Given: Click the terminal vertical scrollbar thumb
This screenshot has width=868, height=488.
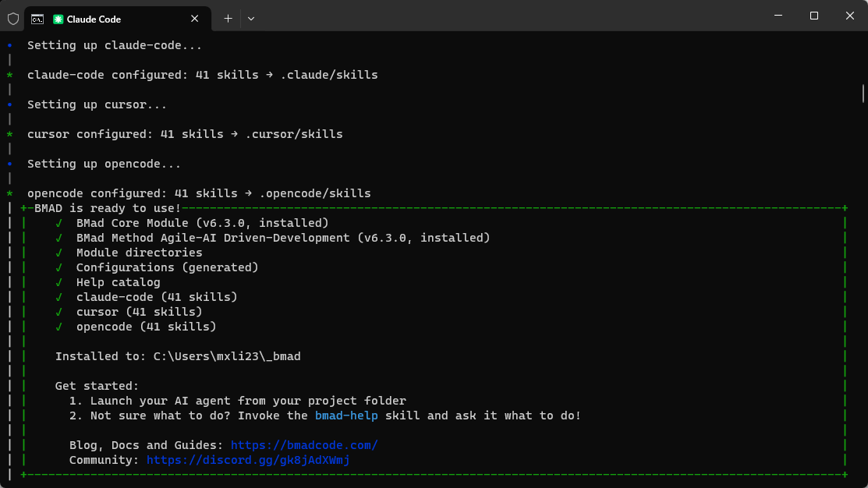Looking at the screenshot, I should (x=863, y=93).
